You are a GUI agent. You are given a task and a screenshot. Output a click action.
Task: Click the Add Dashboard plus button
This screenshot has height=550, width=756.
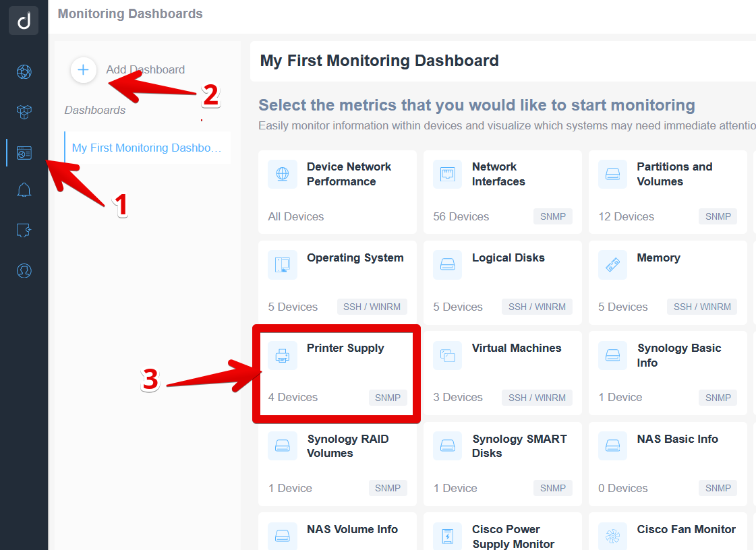(x=83, y=69)
